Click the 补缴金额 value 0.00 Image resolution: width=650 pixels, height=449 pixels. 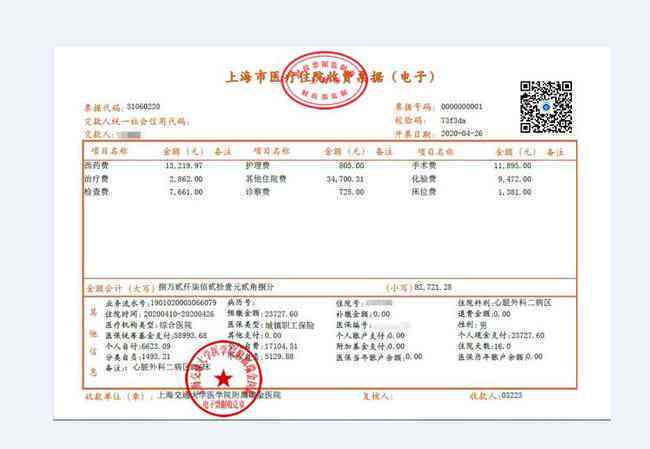[x=381, y=314]
